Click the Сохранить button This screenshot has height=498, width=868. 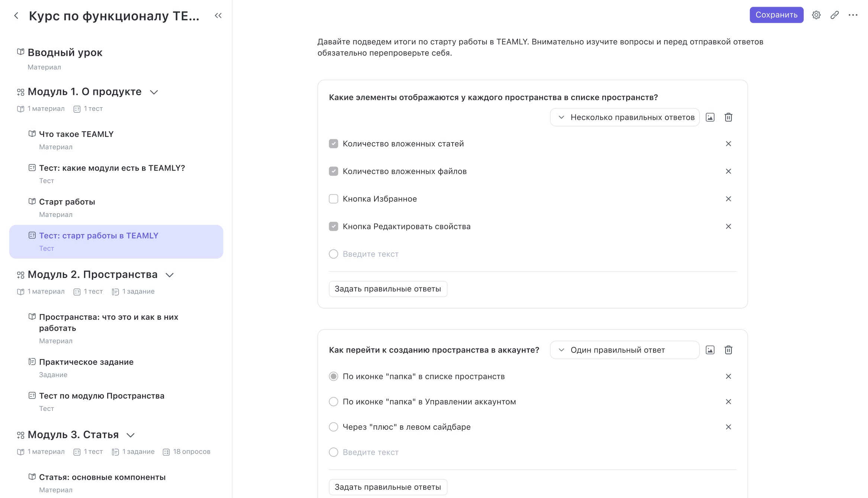pyautogui.click(x=776, y=15)
